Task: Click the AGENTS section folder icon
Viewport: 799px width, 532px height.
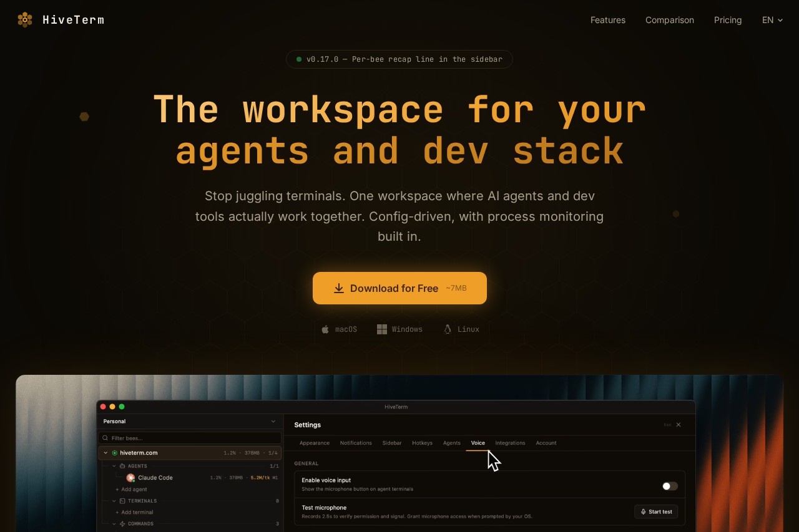Action: [122, 466]
